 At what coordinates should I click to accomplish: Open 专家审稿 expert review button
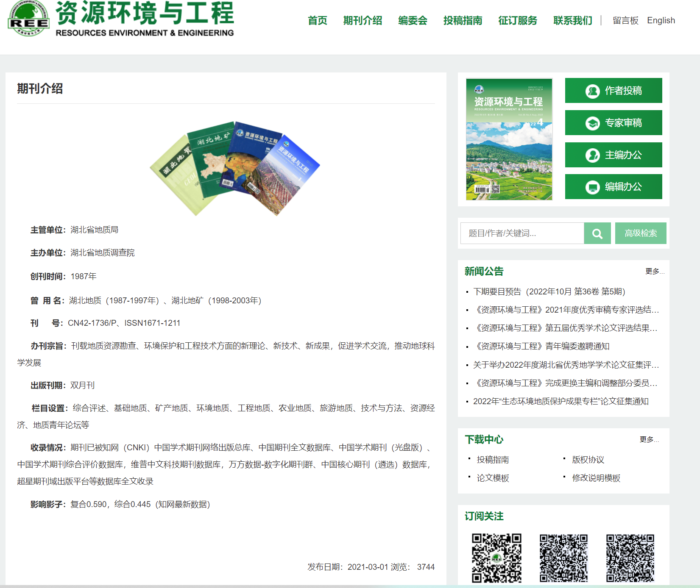pyautogui.click(x=613, y=123)
